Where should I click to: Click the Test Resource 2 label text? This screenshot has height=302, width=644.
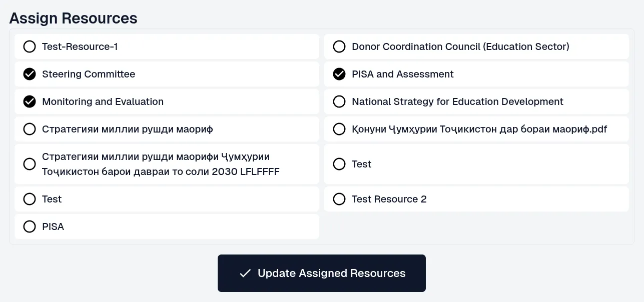[389, 199]
